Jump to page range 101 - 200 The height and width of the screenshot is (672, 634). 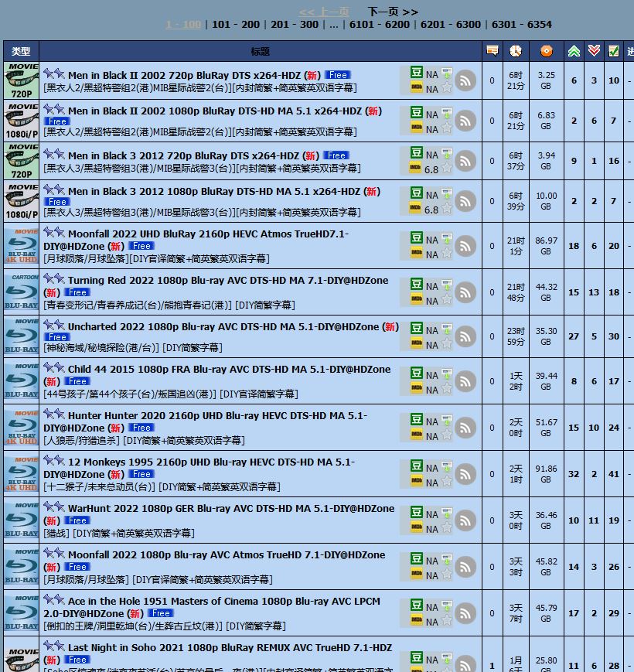pyautogui.click(x=236, y=25)
